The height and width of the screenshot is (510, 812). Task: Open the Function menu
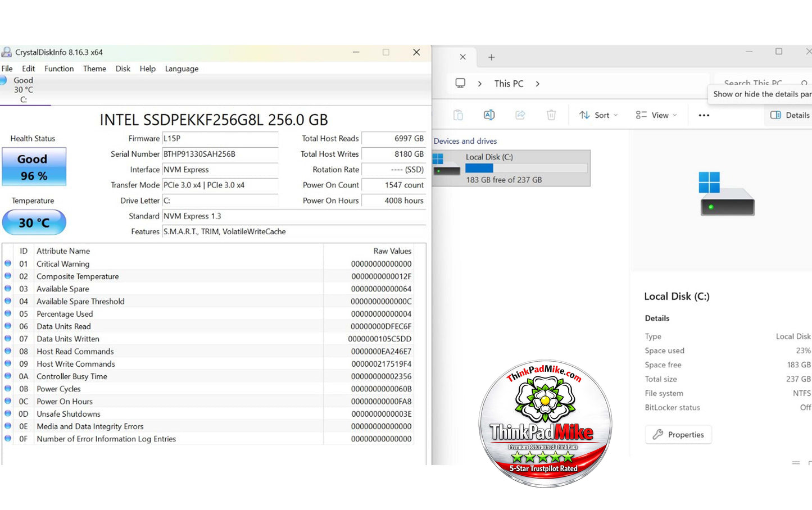pyautogui.click(x=59, y=69)
